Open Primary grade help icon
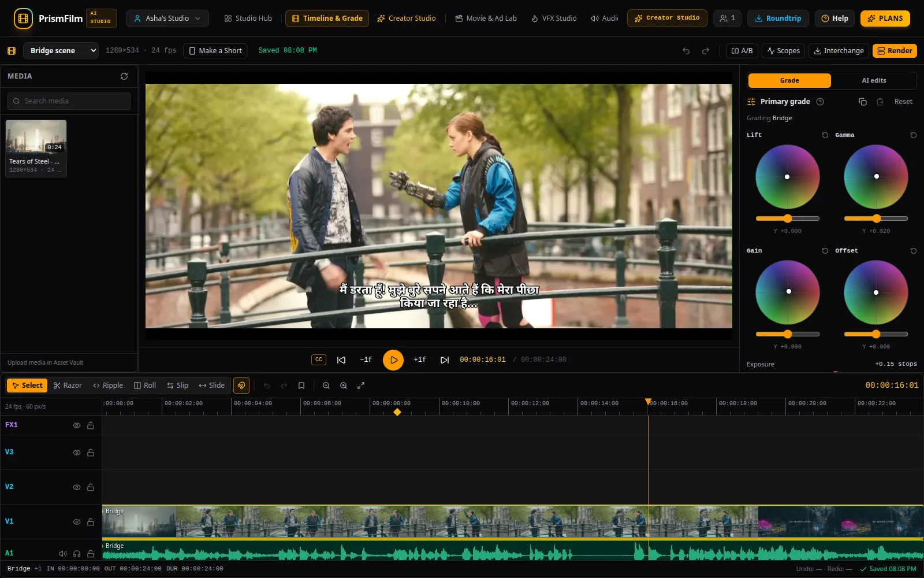This screenshot has height=578, width=924. [820, 102]
